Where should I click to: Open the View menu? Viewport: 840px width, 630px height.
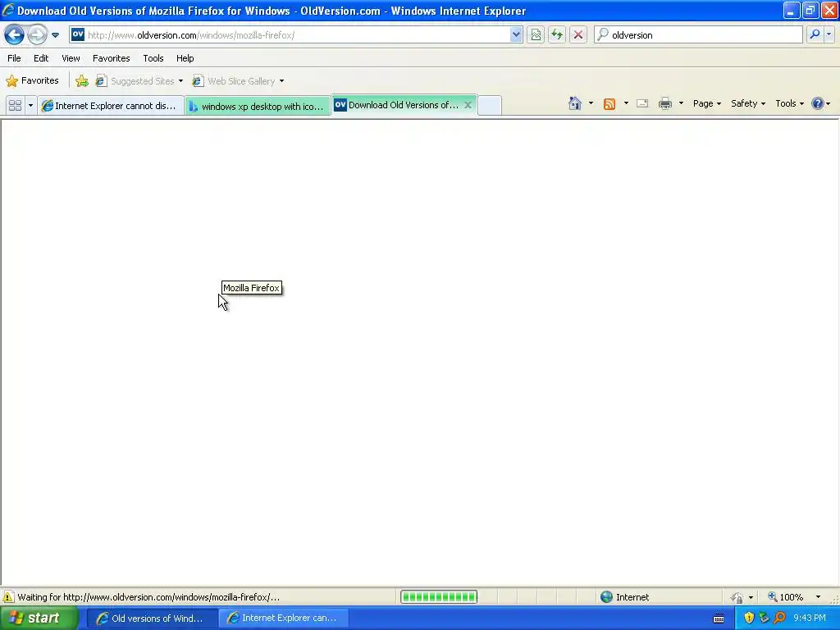click(71, 58)
